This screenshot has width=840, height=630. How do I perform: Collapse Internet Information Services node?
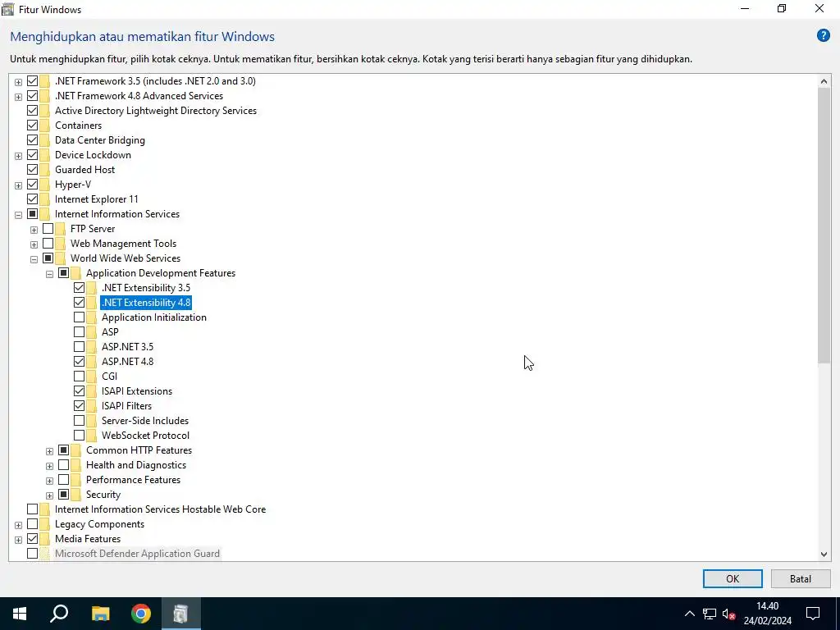18,215
